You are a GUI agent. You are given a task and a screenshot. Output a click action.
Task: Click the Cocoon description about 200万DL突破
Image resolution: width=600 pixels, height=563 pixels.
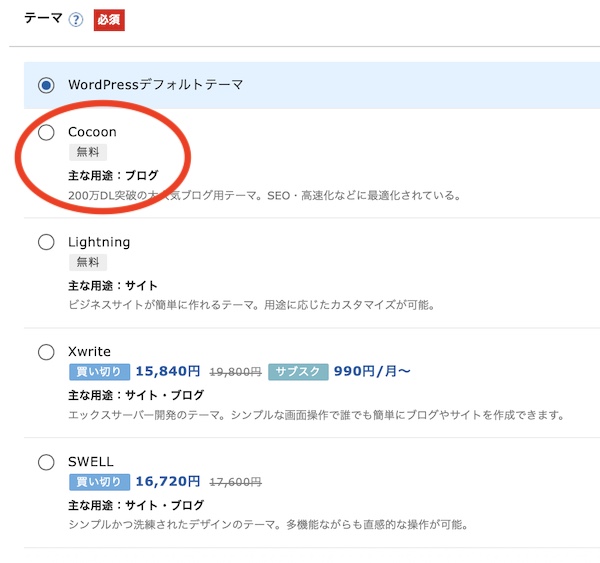(x=264, y=196)
